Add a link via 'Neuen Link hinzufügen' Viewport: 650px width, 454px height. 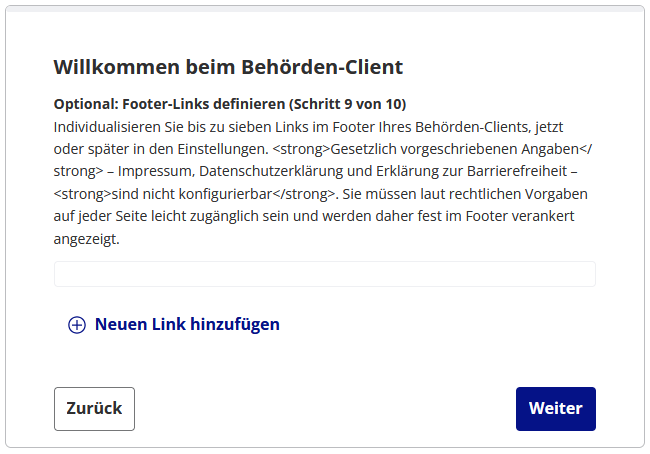187,324
